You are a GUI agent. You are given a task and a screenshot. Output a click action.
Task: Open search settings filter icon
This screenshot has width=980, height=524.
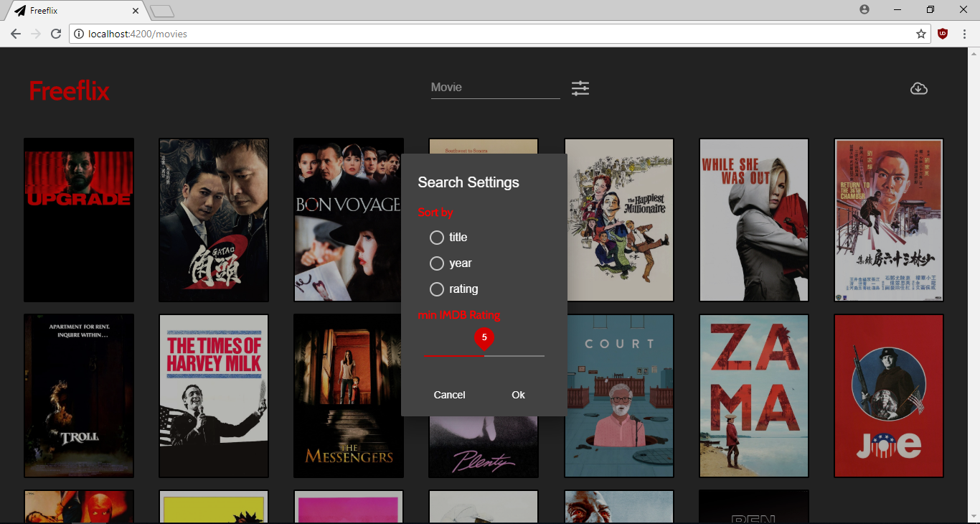click(580, 88)
